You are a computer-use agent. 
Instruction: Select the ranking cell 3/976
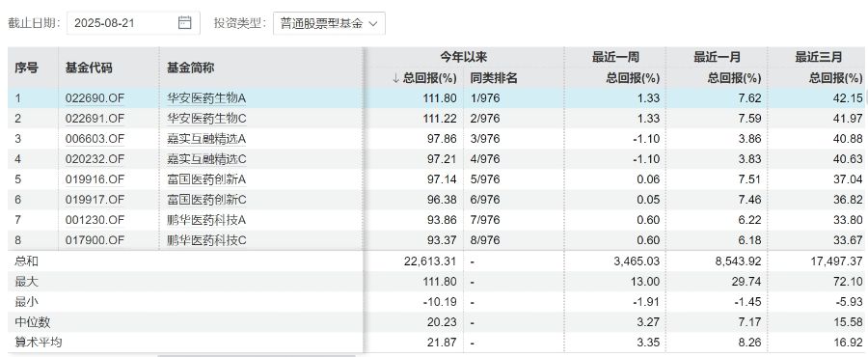485,139
